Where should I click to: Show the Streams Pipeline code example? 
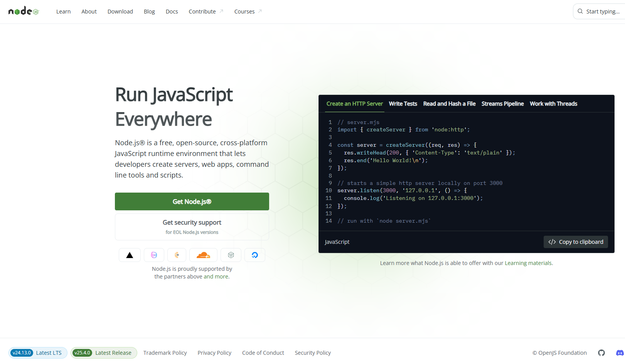click(x=502, y=104)
